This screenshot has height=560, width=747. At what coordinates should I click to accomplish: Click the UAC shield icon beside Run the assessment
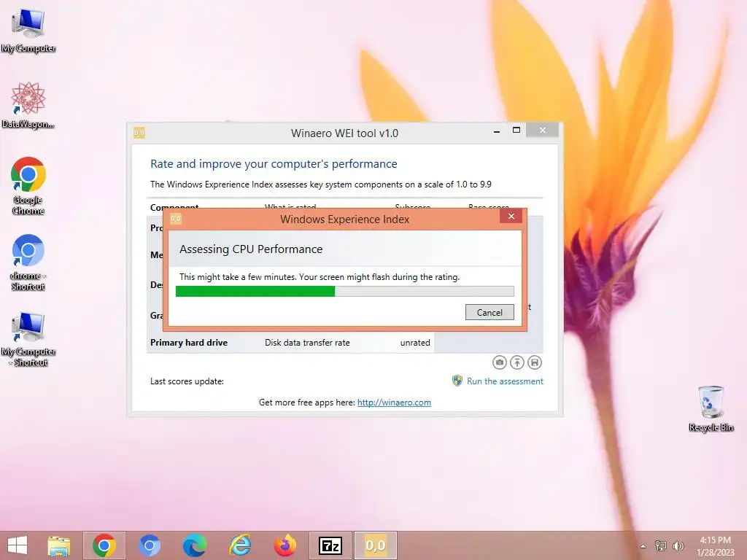coord(457,381)
